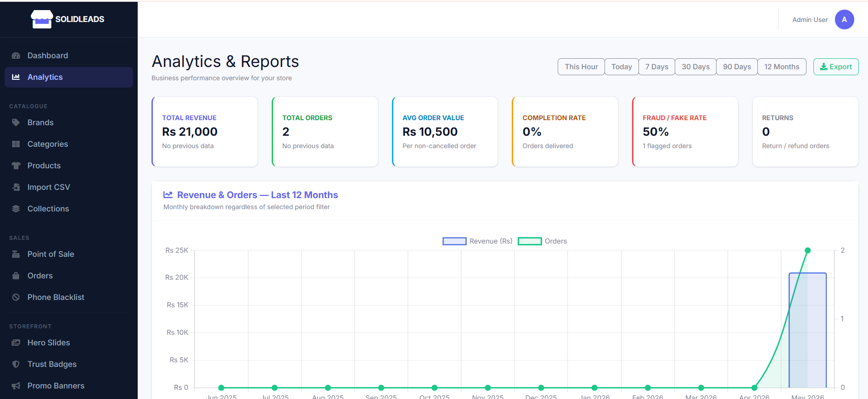Click the Hero Slides image icon
The width and height of the screenshot is (868, 399).
point(16,343)
